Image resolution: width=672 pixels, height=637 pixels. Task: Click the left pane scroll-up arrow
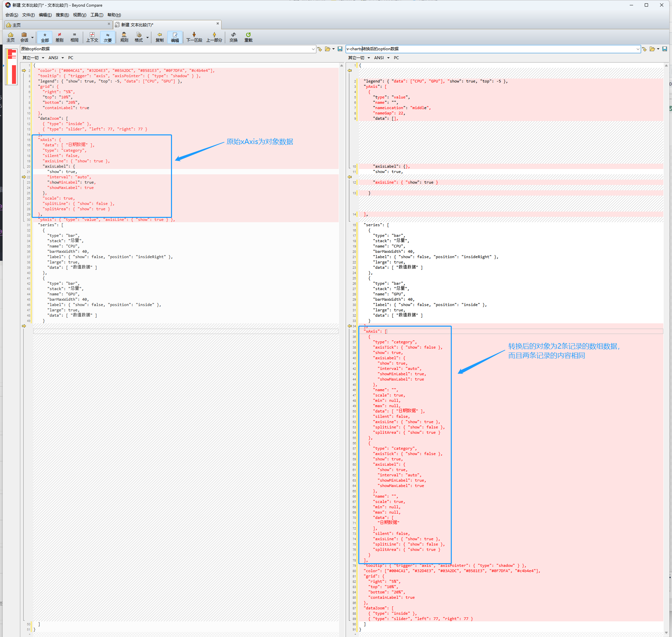[342, 66]
